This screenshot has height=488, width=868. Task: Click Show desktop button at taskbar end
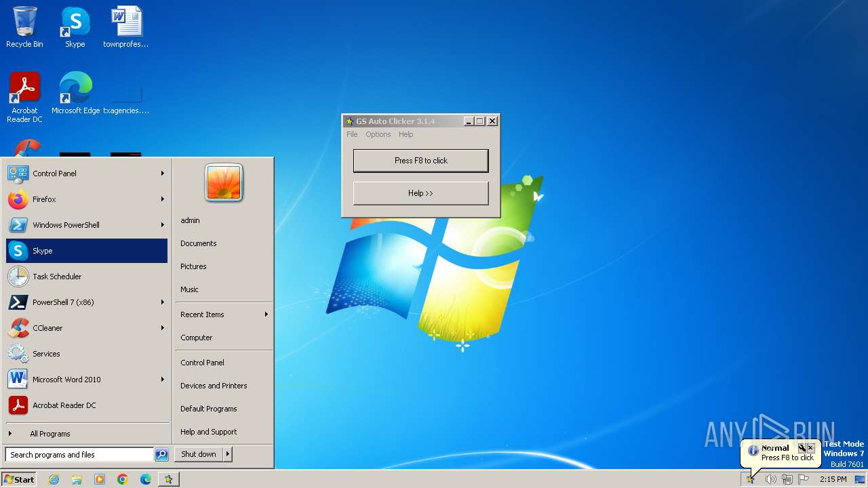pos(860,479)
